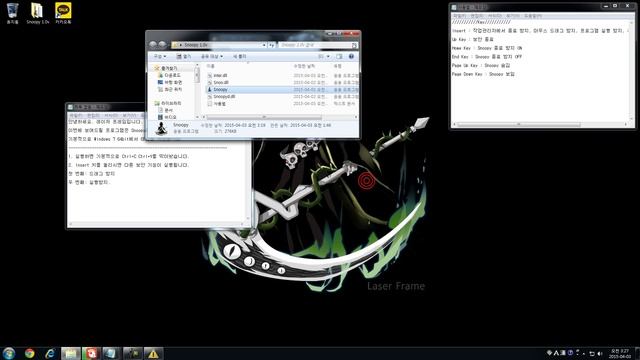Toggle the preview pane icon in Explorer
The height and width of the screenshot is (360, 640).
(x=339, y=56)
